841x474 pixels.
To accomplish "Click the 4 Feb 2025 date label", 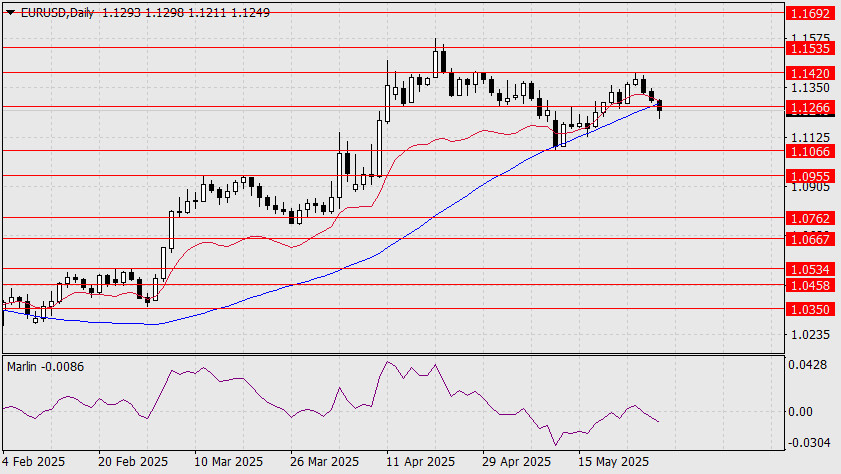I will 33,462.
